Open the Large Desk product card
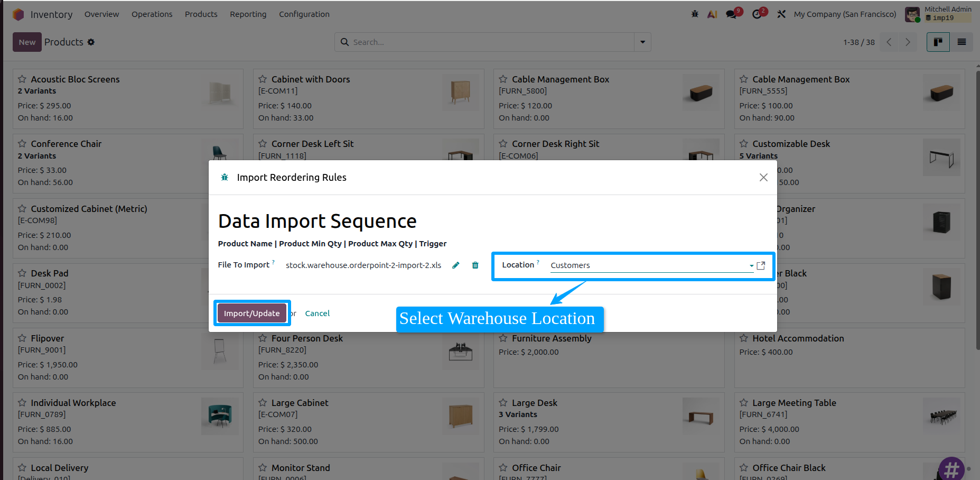The image size is (980, 480). click(x=609, y=422)
